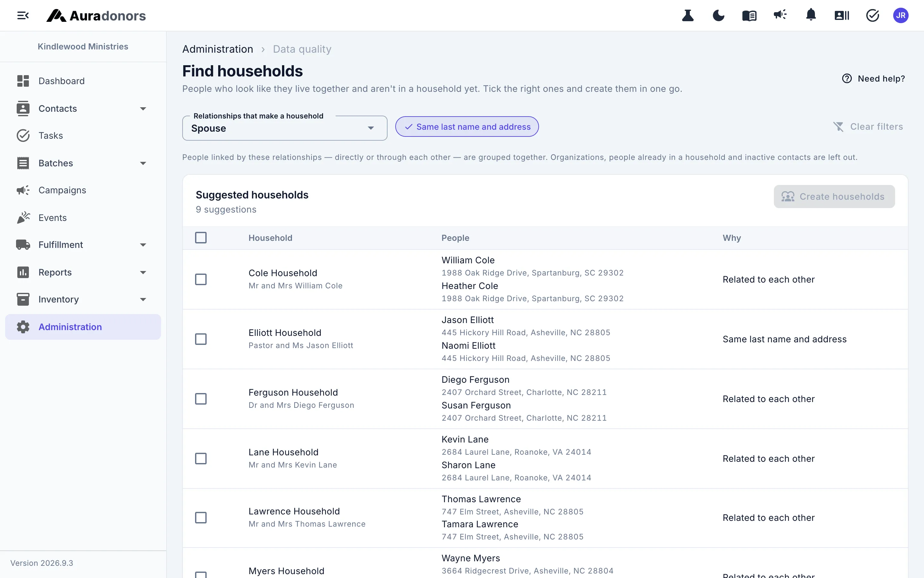This screenshot has height=578, width=924.
Task: Click the Campaigns megaphone icon in sidebar
Action: point(23,190)
